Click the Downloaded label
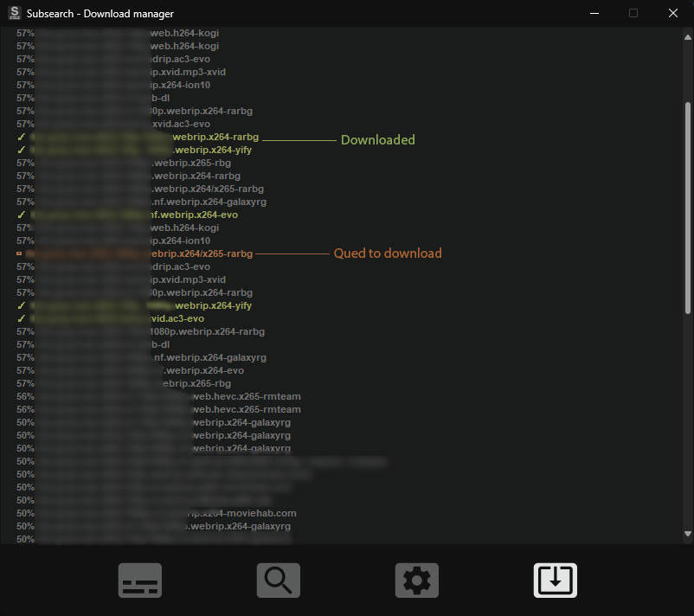The height and width of the screenshot is (616, 694). [x=377, y=139]
